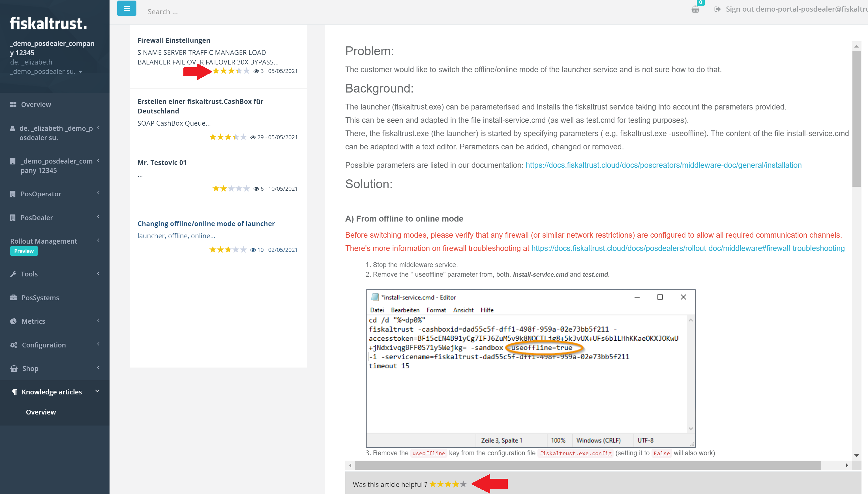Follow the middleware-doc general installation link
868x494 pixels.
663,165
